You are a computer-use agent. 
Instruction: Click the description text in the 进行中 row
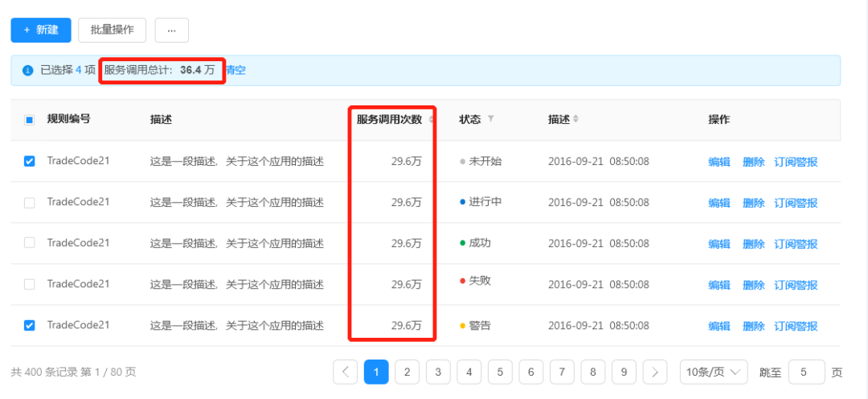point(236,203)
